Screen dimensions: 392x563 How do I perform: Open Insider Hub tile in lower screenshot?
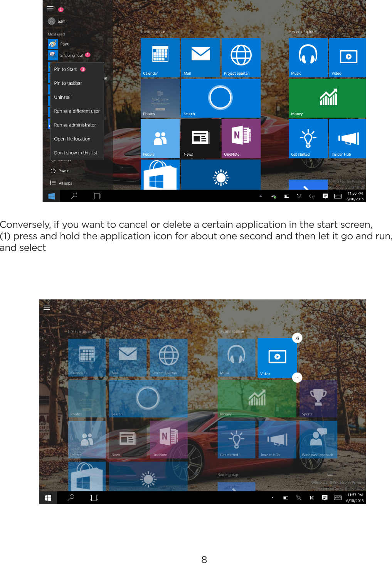(278, 439)
